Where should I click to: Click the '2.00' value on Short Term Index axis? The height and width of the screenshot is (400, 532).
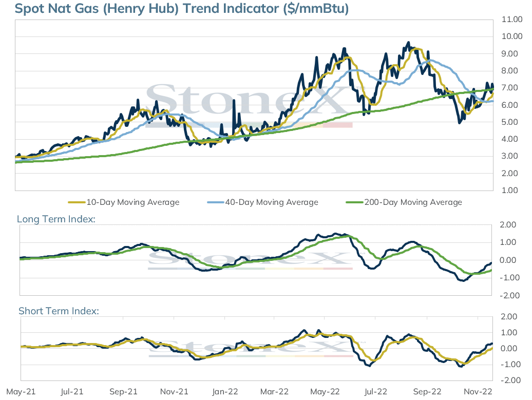pos(509,316)
